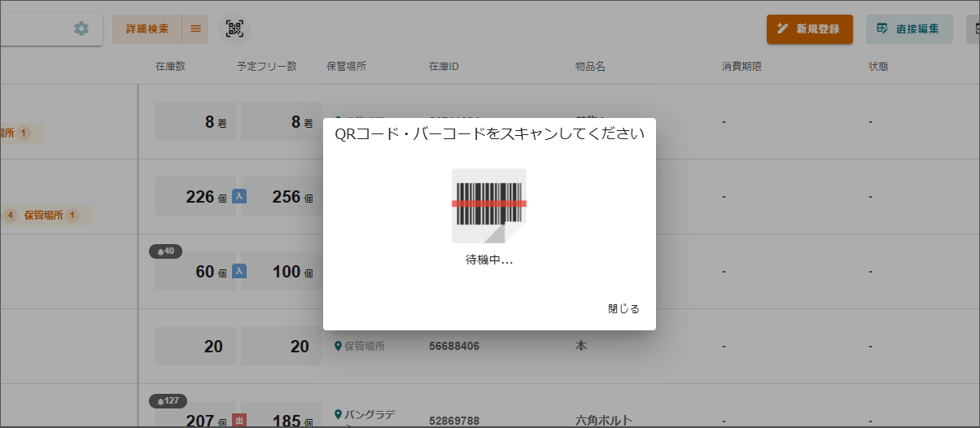Click the 消費期限 column header

[742, 67]
